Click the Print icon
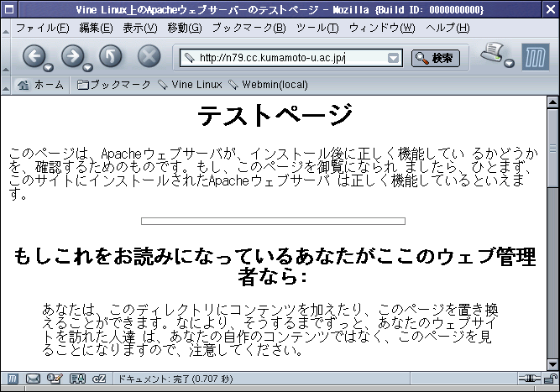Screen dimensions: 560x392 [492, 53]
